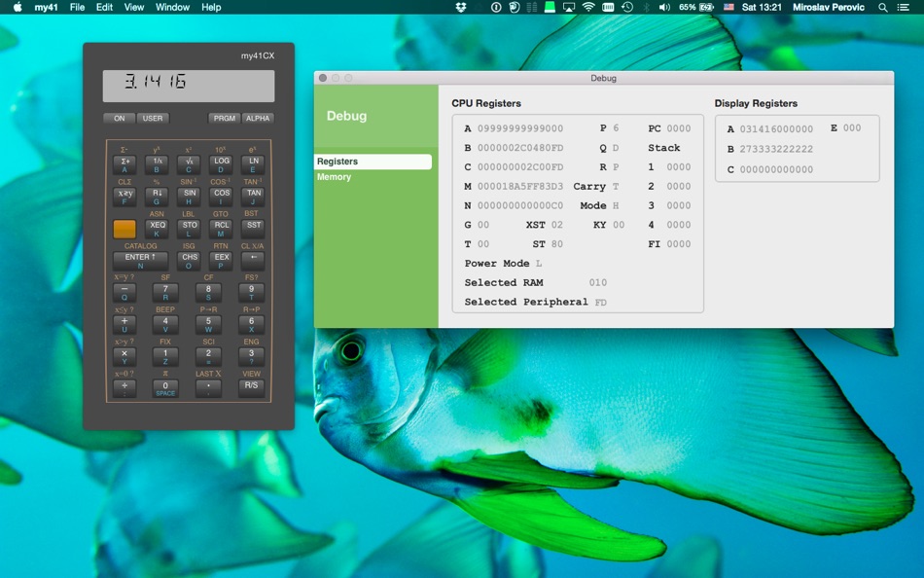Screen dimensions: 924x578
Task: Click CPU register M value 000018A5FF83D3
Action: click(519, 187)
